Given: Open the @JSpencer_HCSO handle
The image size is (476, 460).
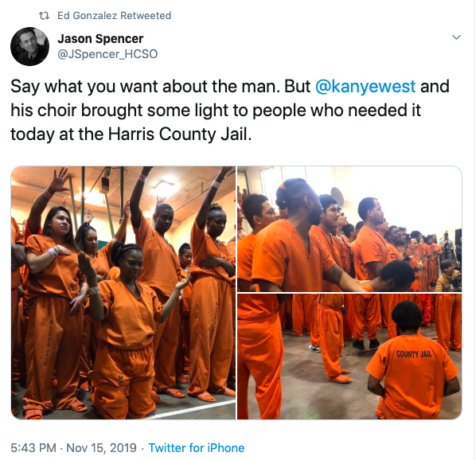Looking at the screenshot, I should pyautogui.click(x=107, y=54).
